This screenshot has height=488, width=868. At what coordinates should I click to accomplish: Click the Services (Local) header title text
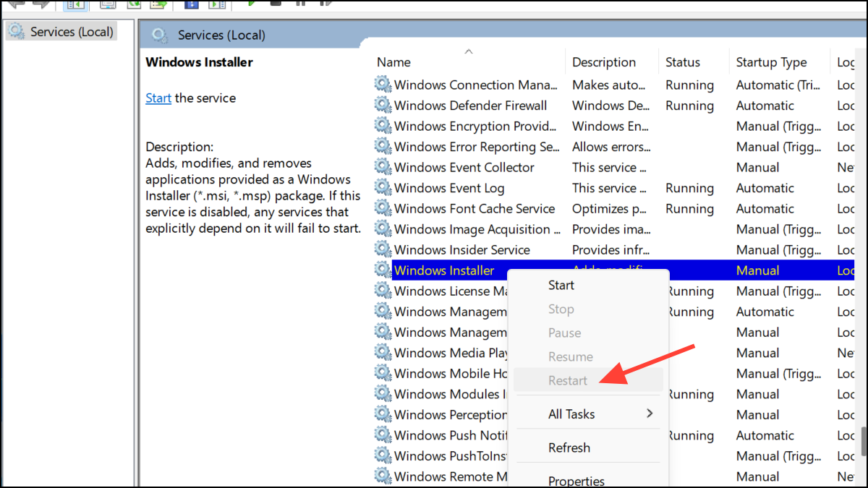(221, 35)
